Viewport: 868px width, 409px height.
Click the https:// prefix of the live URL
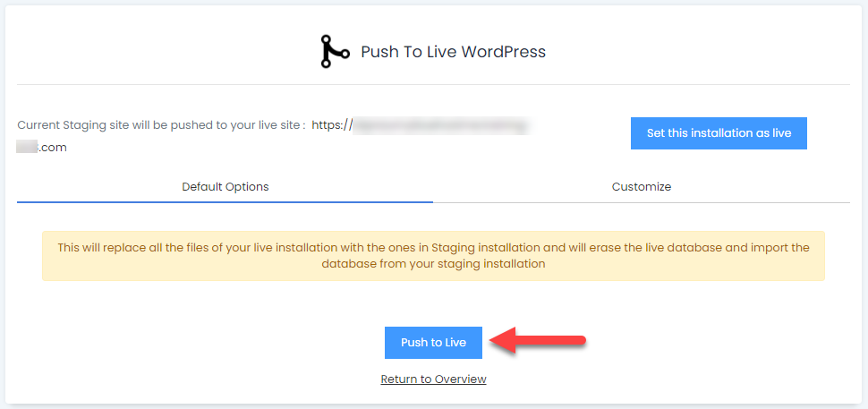point(332,126)
